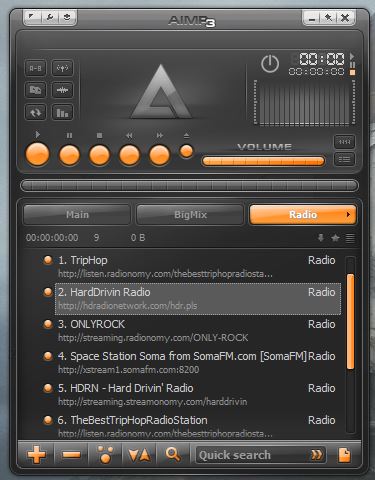Open the sort playlist icon
Image resolution: width=375 pixels, height=480 pixels.
point(140,455)
